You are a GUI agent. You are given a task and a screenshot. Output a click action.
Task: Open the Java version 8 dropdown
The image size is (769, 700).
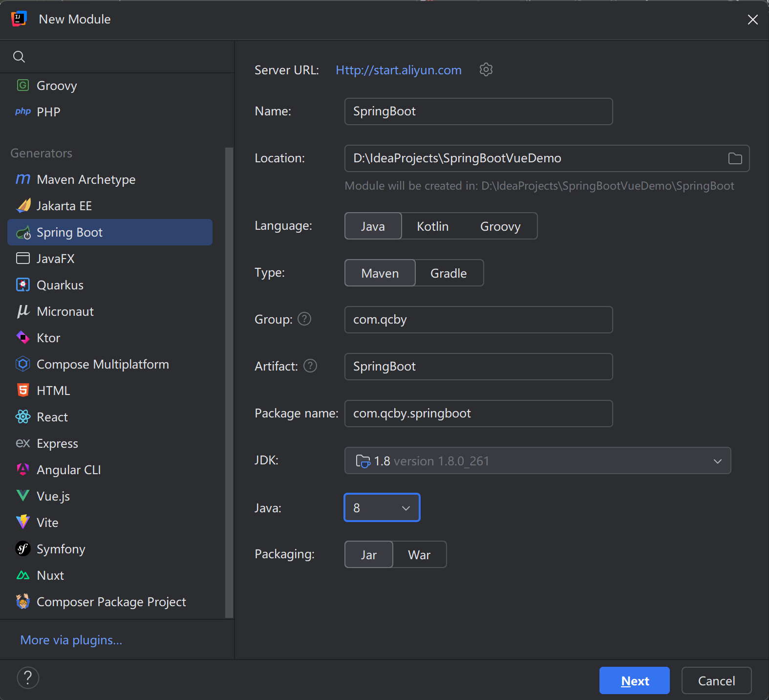click(382, 507)
